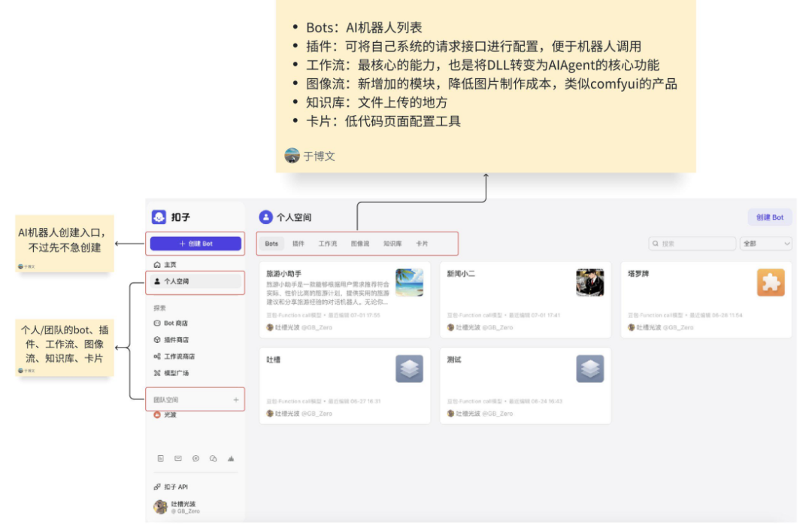Click the orange puzzle icon of 塔罗牌
This screenshot has width=812, height=531.
[771, 282]
